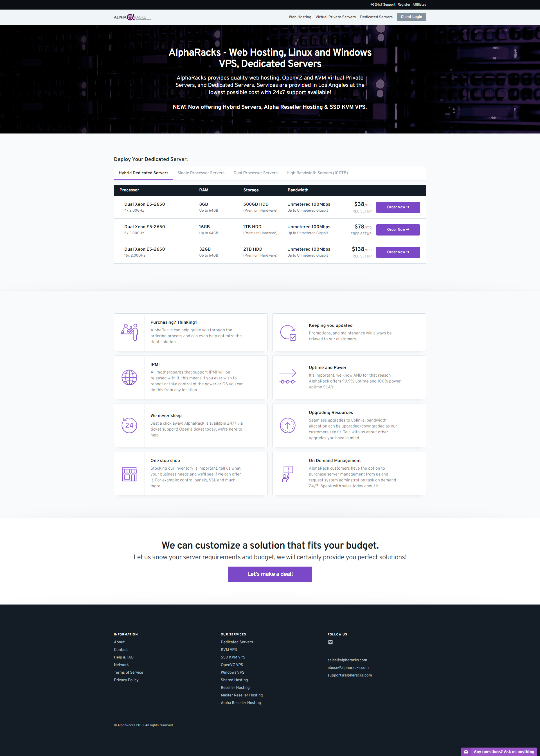Open the Master Reseller Hosting link
540x756 pixels.
coord(242,695)
